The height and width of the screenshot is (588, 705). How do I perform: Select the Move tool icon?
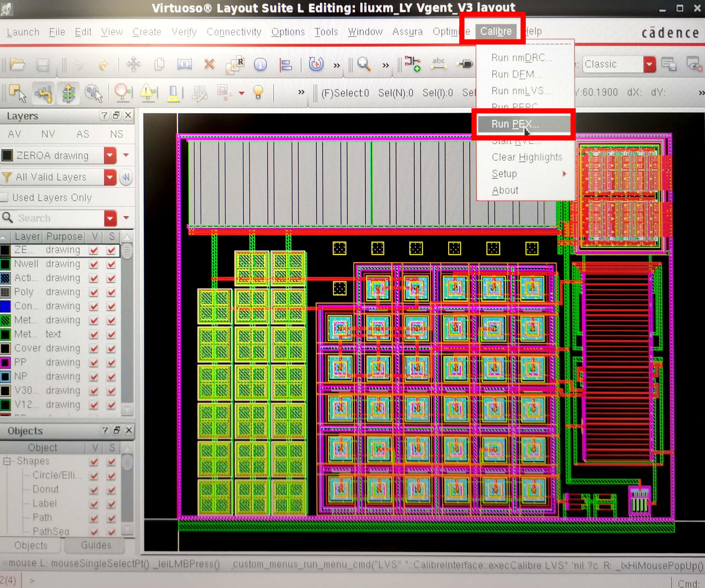point(133,64)
